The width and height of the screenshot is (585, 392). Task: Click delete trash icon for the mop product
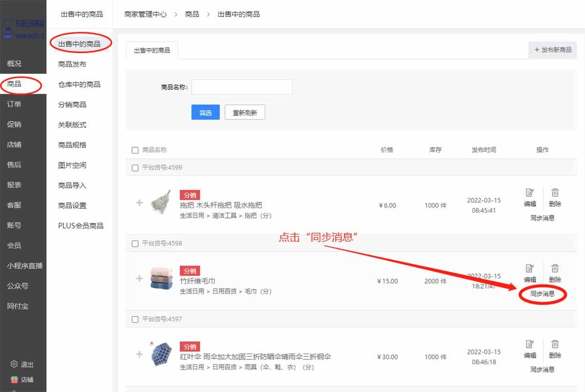tap(555, 193)
